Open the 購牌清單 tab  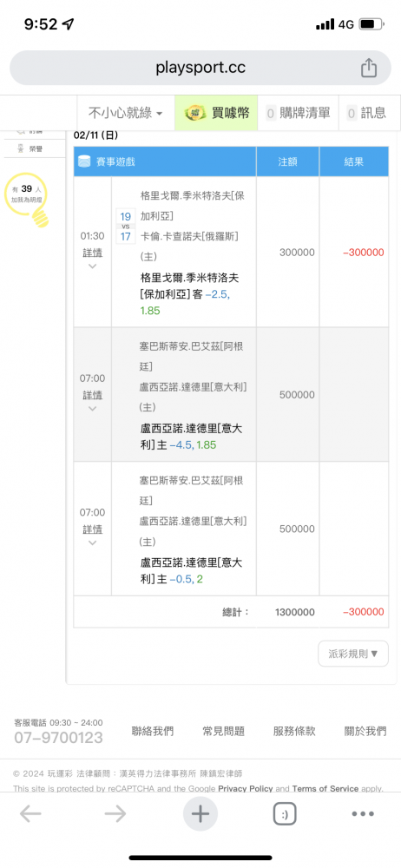299,113
